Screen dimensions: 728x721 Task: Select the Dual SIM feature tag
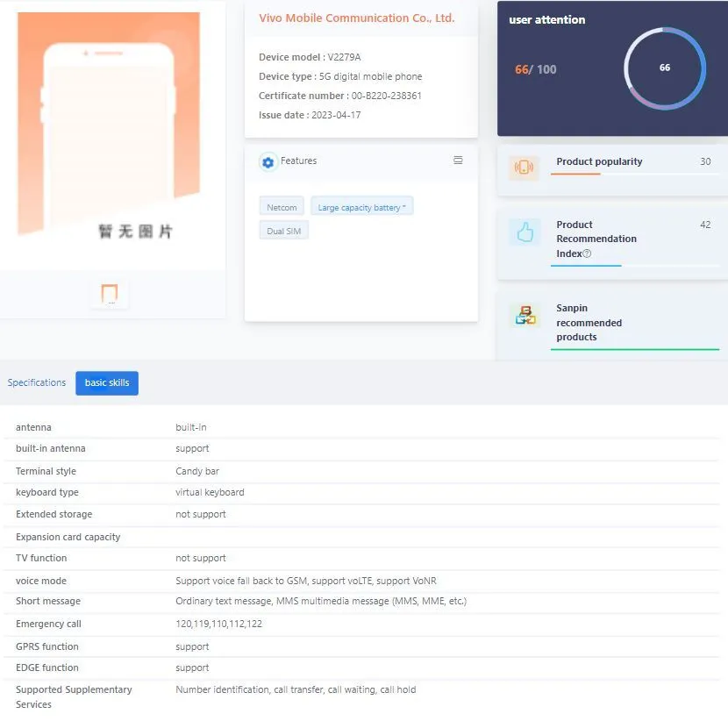pyautogui.click(x=283, y=232)
